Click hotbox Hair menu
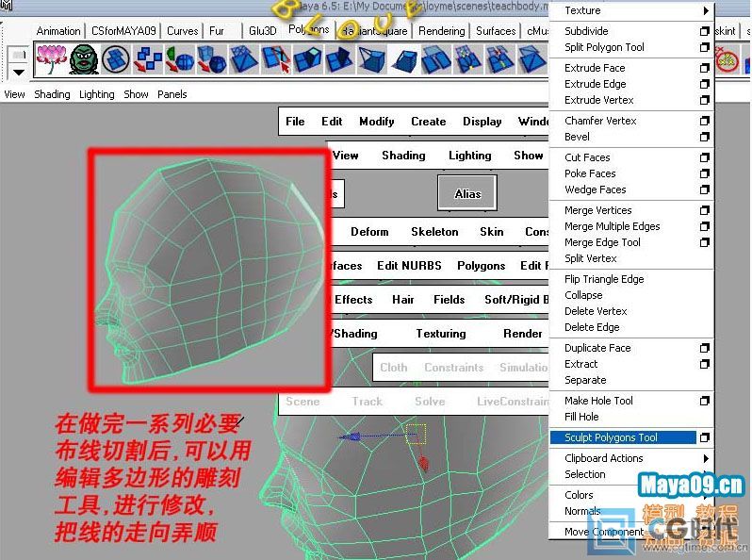This screenshot has width=752, height=560. coord(403,300)
